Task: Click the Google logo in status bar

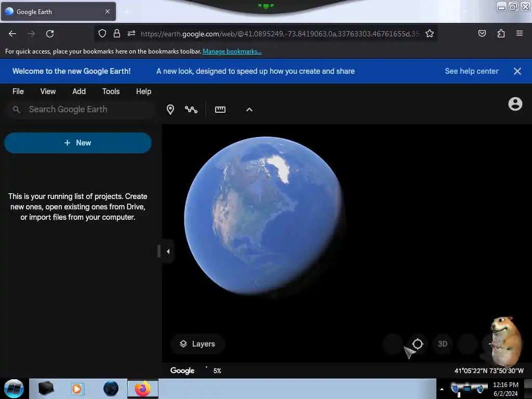Action: point(182,370)
